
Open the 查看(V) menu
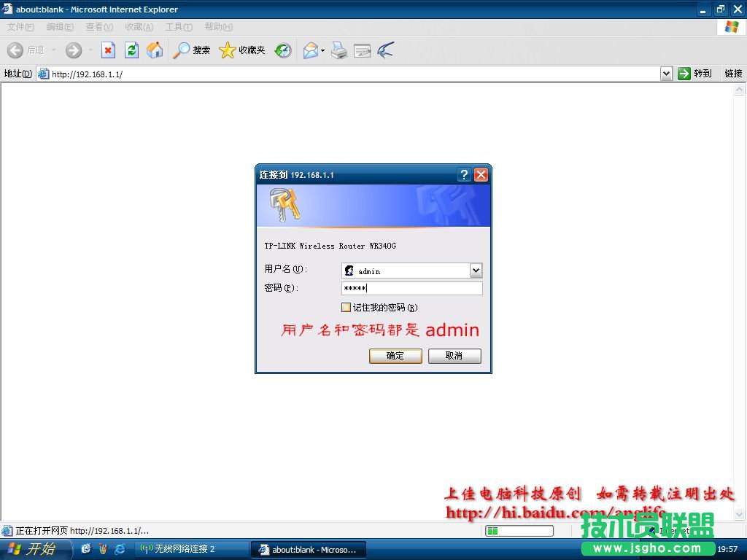(x=99, y=27)
